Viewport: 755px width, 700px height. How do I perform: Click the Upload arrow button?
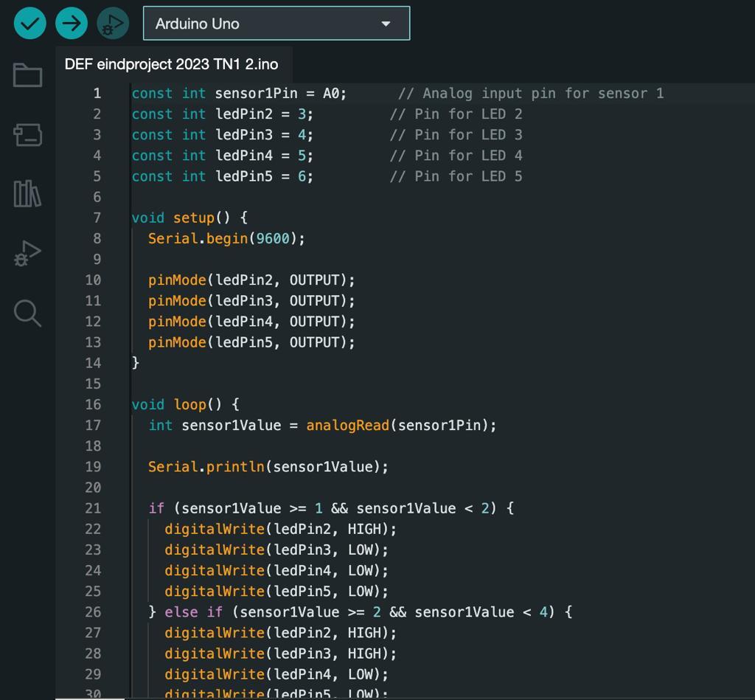(x=72, y=23)
